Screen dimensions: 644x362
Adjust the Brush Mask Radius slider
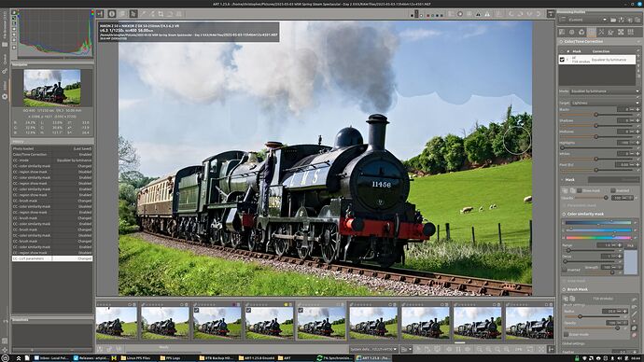tap(580, 316)
